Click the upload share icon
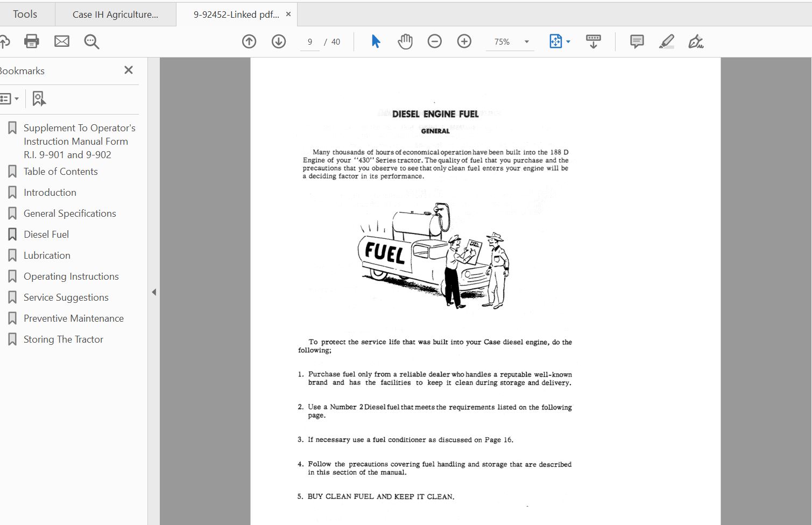 (4, 41)
